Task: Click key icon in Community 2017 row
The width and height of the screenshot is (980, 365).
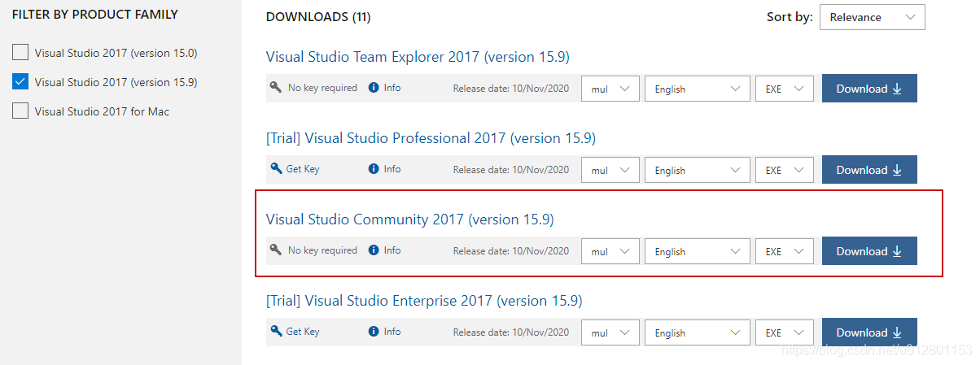Action: (276, 250)
